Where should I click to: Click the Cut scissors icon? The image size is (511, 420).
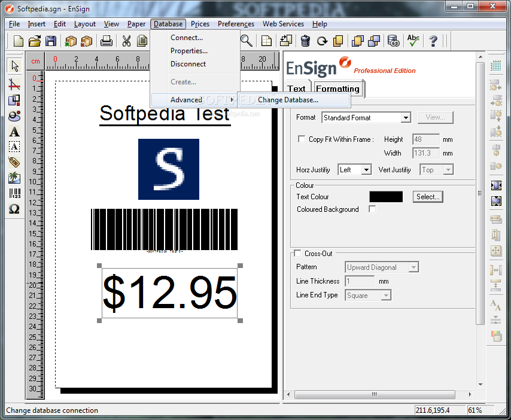(126, 41)
